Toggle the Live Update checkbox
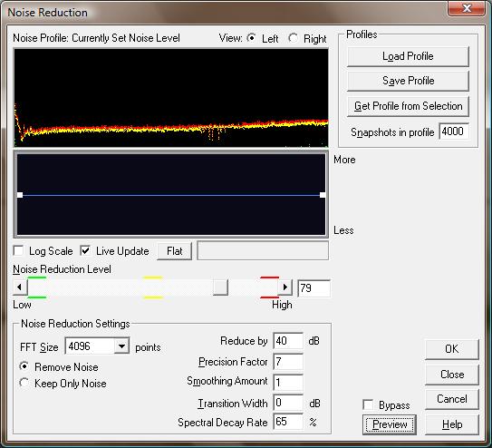Viewport: 492px width, 448px height. pyautogui.click(x=85, y=251)
